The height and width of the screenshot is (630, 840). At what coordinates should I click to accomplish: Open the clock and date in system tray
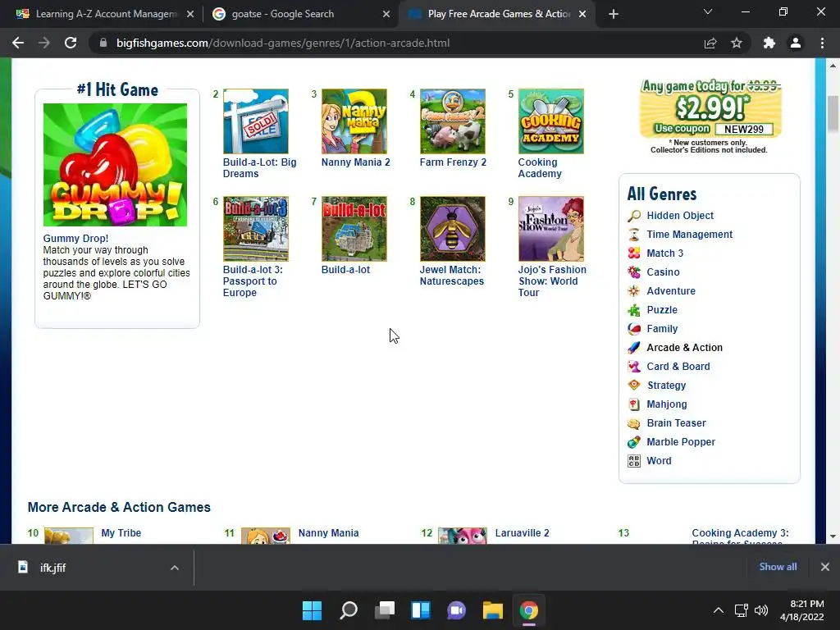[x=802, y=610]
